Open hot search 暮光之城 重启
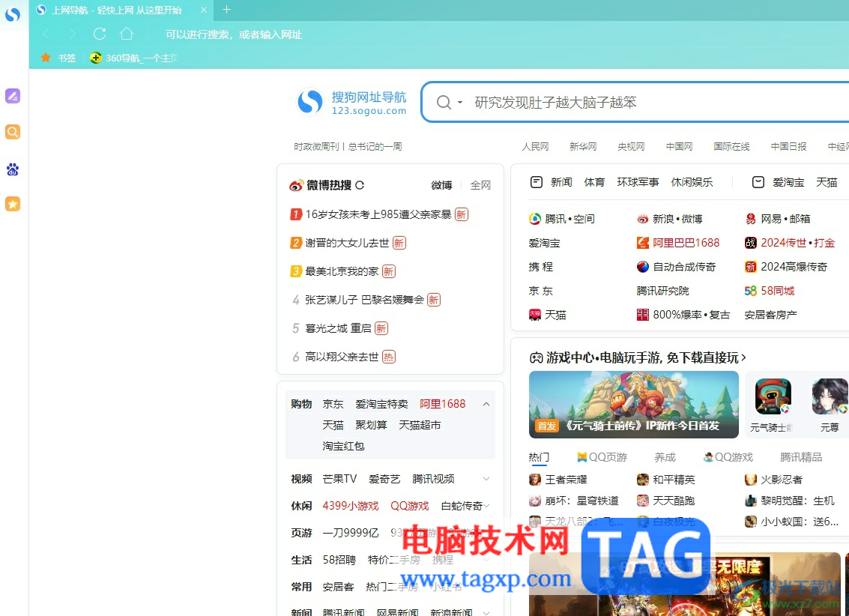The height and width of the screenshot is (616, 849). click(339, 328)
